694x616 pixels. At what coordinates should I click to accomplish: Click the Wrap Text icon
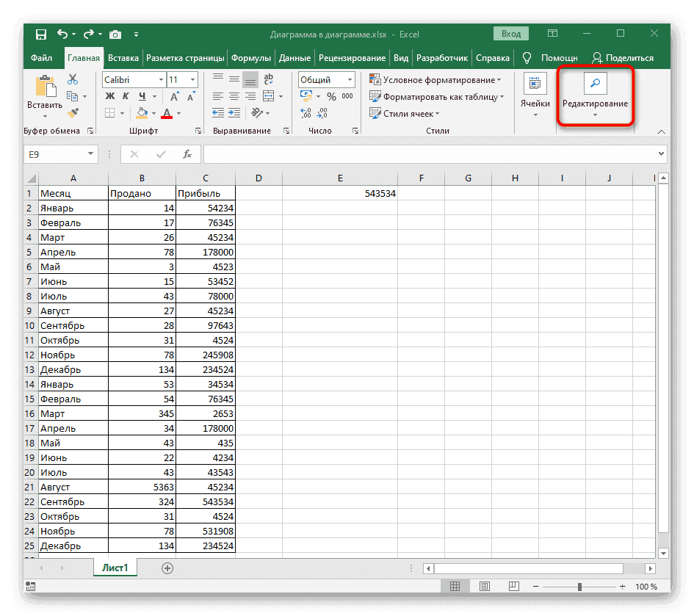(267, 79)
